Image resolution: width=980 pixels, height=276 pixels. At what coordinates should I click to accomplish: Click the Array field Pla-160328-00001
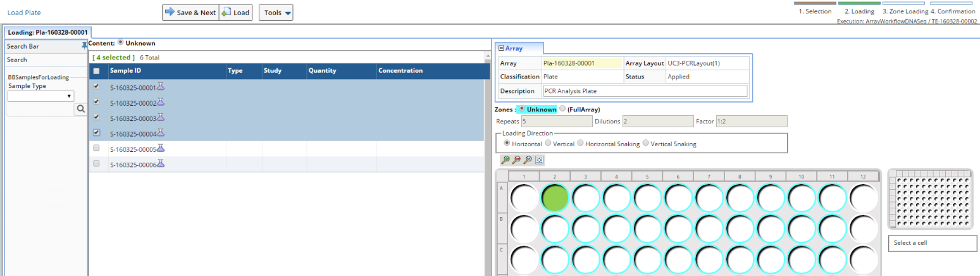click(582, 63)
